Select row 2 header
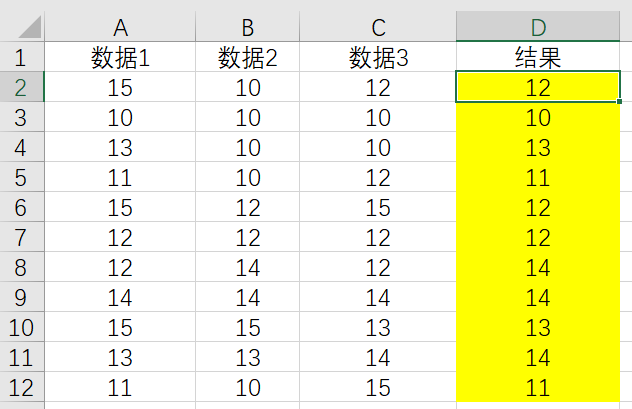Screen dimensions: 632x409 (22, 87)
